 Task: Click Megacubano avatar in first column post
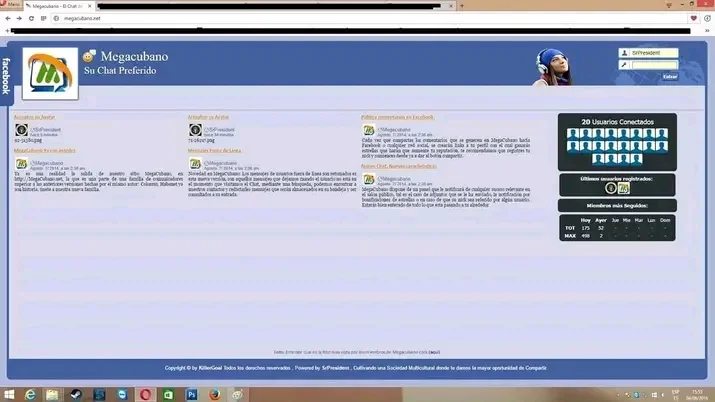[x=21, y=163]
